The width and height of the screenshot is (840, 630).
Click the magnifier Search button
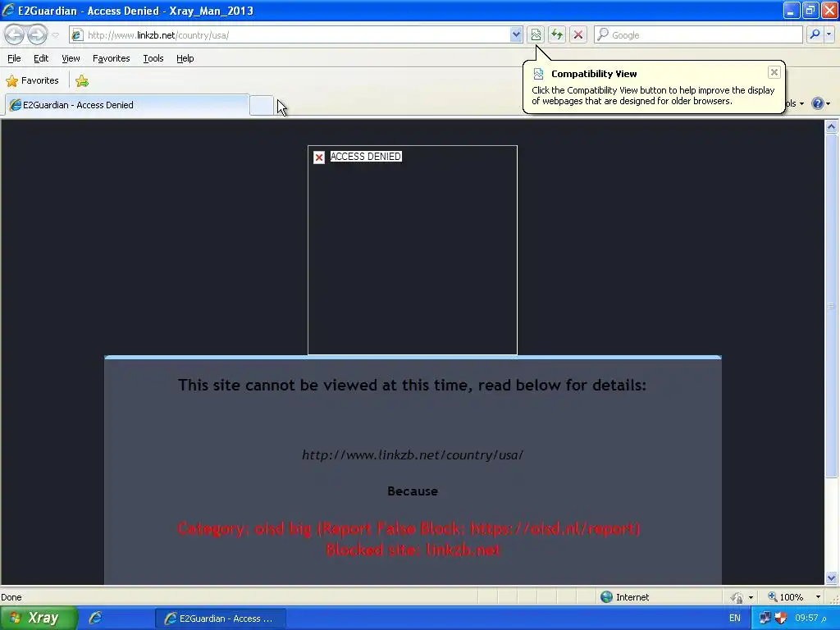pyautogui.click(x=815, y=34)
